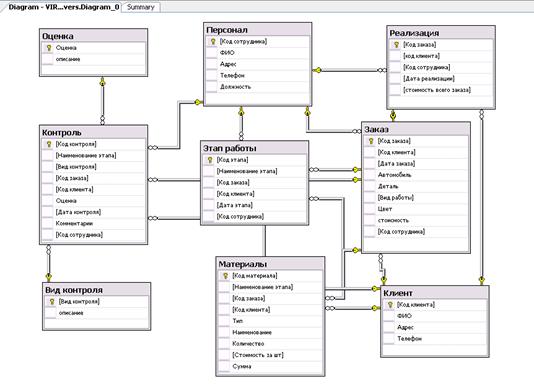Viewport: 534px width, 386px height.
Task: Click the Автомобиль field in Заказ table
Action: pyautogui.click(x=416, y=175)
